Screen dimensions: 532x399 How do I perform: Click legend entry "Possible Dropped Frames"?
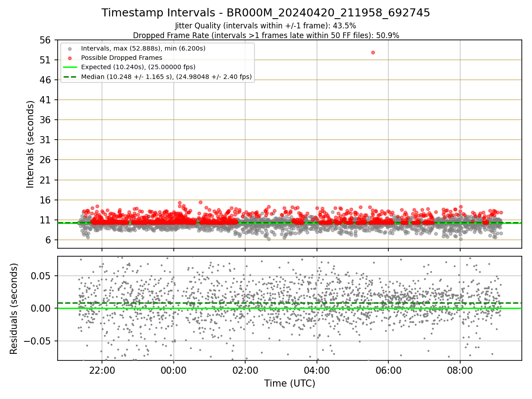pyautogui.click(x=121, y=58)
